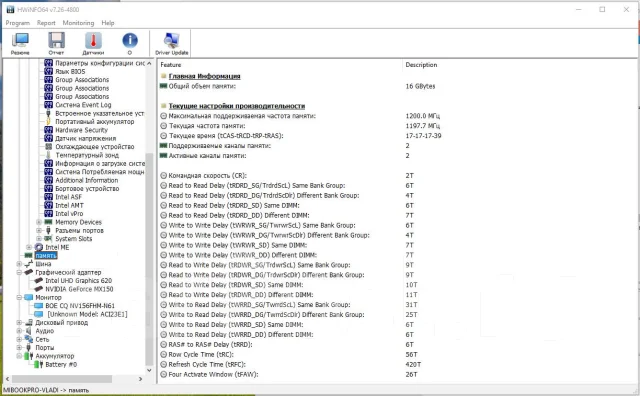Collapse the Графический адаптер node
Viewport: 640px width, 396px height.
19,272
